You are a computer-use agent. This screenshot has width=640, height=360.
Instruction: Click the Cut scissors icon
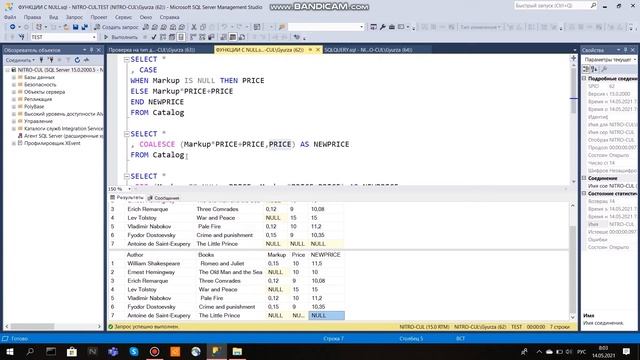click(x=194, y=27)
